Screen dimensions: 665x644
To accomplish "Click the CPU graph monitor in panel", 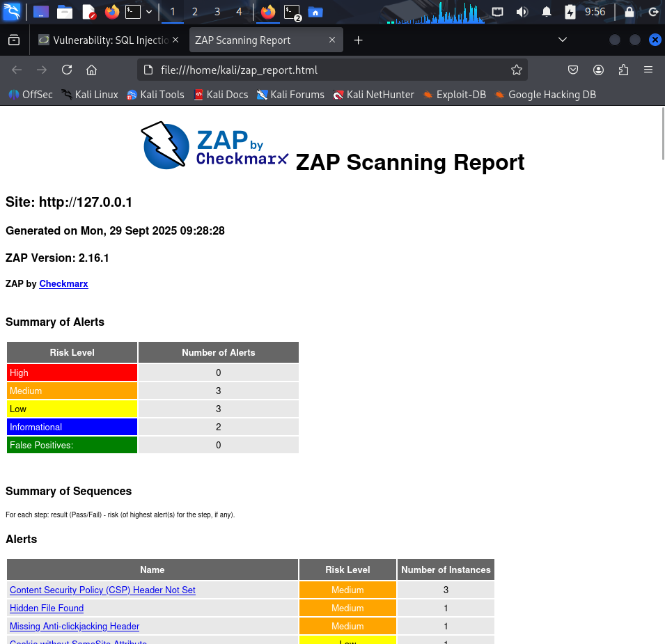I will (436, 13).
